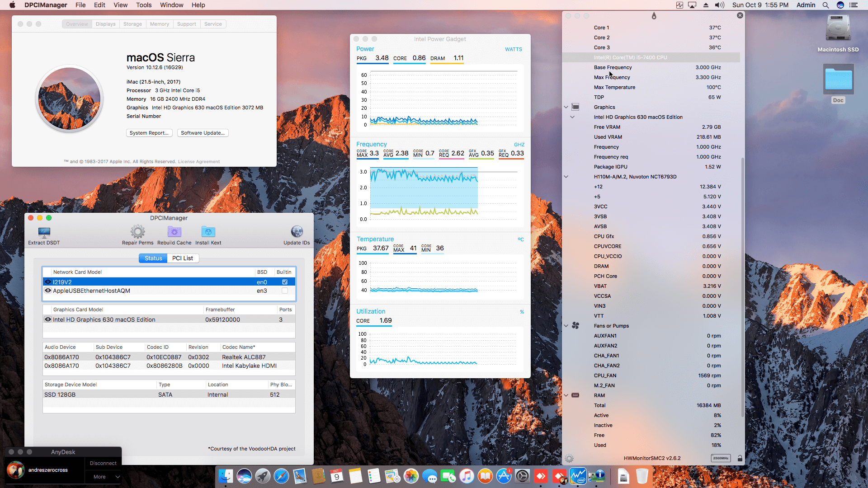Viewport: 868px width, 488px height.
Task: Click the volume icon in menu bar
Action: click(x=719, y=5)
